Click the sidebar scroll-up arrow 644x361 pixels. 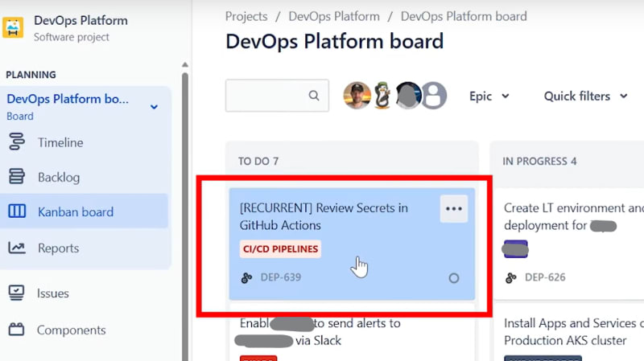[185, 64]
